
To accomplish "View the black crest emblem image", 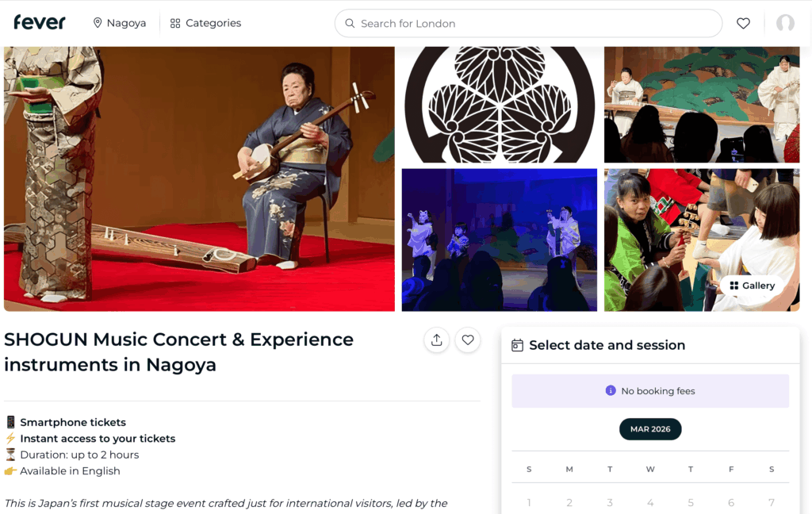I will click(x=500, y=104).
